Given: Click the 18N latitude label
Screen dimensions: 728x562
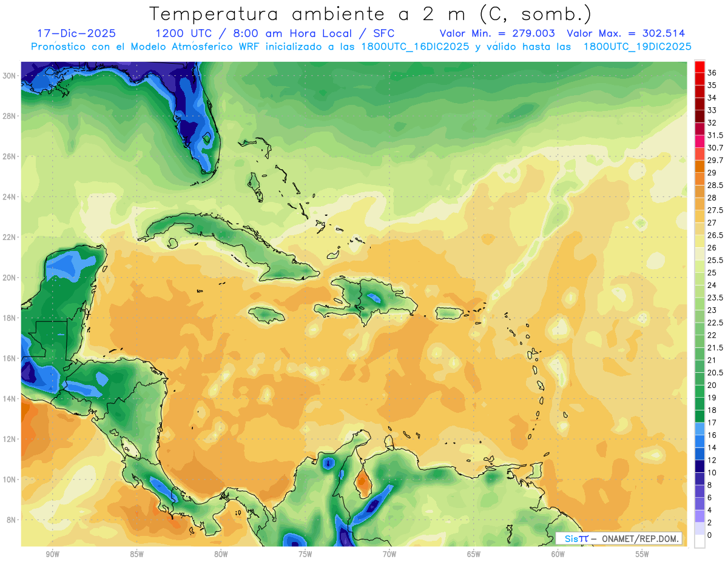Looking at the screenshot, I should pyautogui.click(x=10, y=318).
